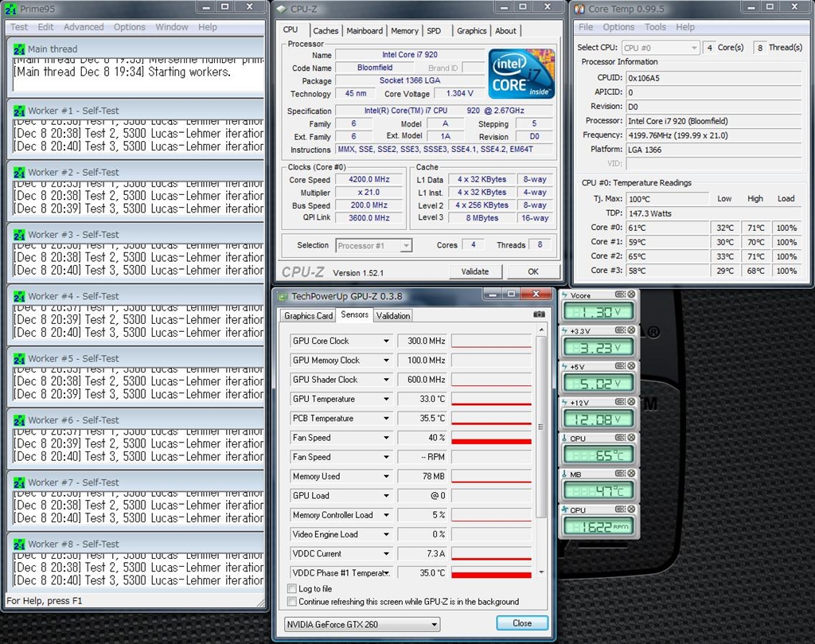Click the +5V gadget close icon
The width and height of the screenshot is (815, 644).
(x=631, y=367)
